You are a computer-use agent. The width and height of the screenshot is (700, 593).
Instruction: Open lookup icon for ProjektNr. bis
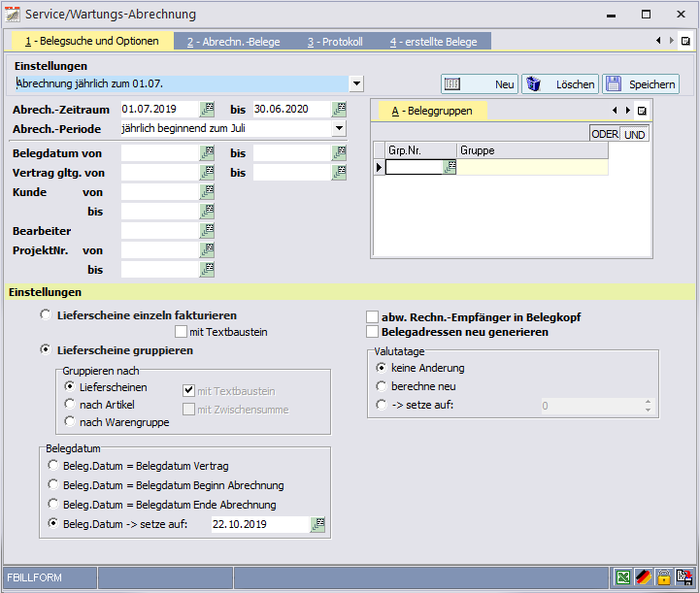pos(207,270)
